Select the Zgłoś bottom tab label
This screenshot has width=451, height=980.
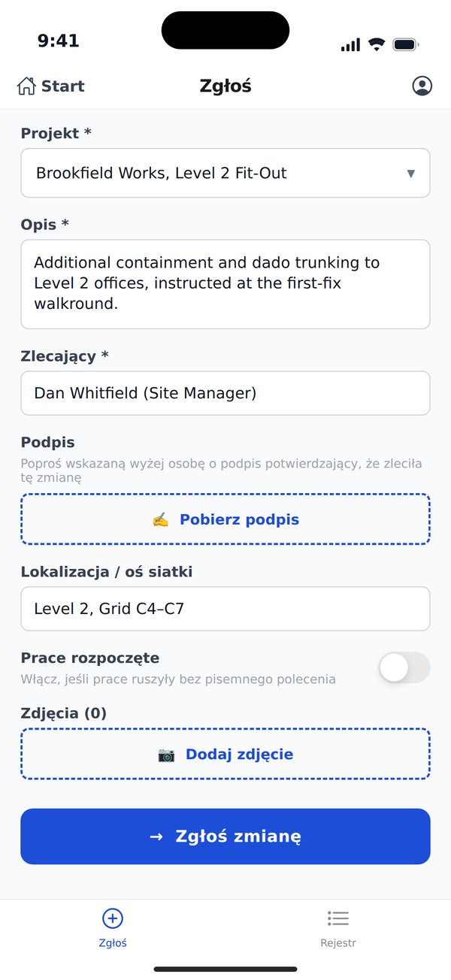(x=113, y=942)
